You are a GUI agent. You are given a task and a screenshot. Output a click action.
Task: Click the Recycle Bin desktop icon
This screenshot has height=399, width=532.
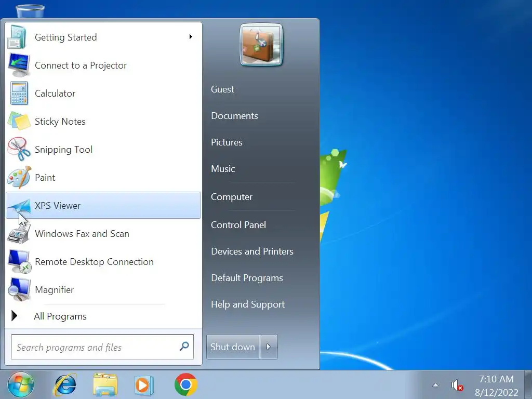(30, 10)
